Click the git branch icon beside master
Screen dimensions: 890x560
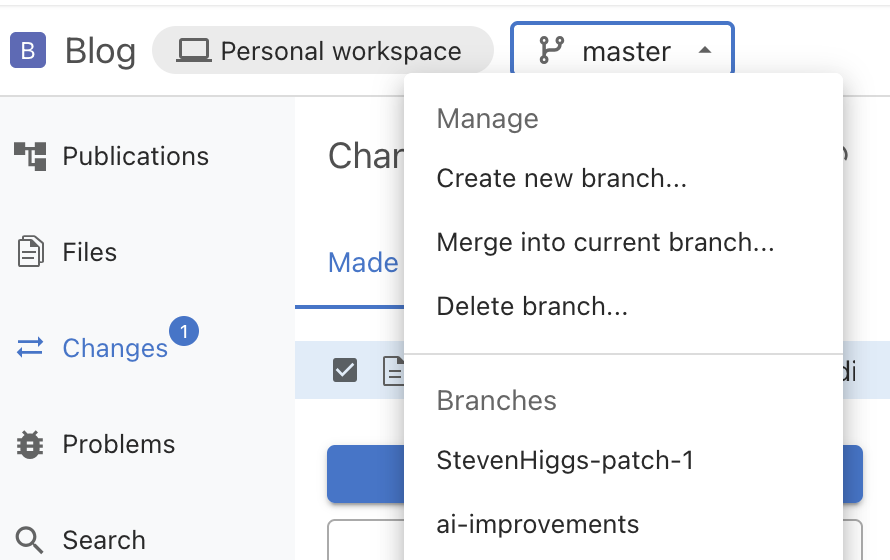pyautogui.click(x=551, y=50)
